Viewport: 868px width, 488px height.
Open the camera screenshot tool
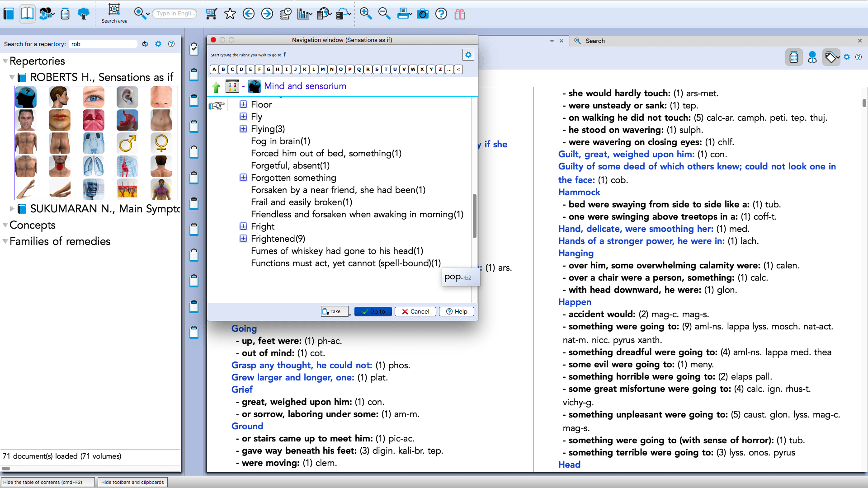pyautogui.click(x=423, y=14)
